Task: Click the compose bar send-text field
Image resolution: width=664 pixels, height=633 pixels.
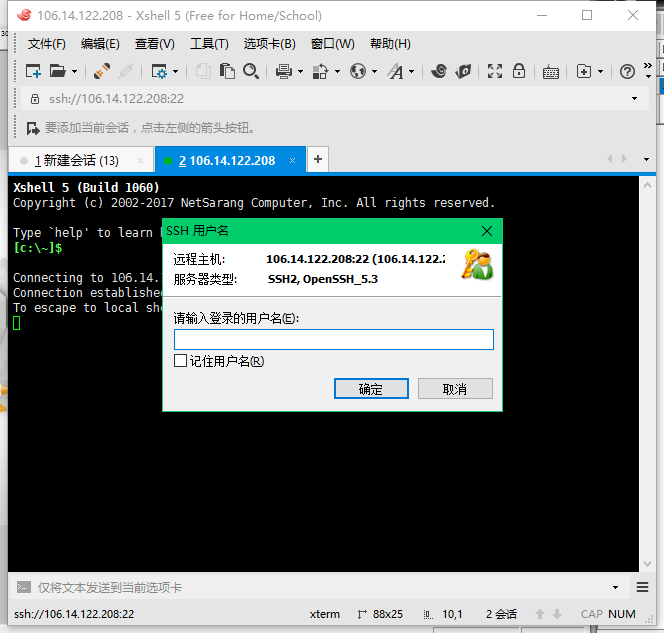Action: [322, 588]
